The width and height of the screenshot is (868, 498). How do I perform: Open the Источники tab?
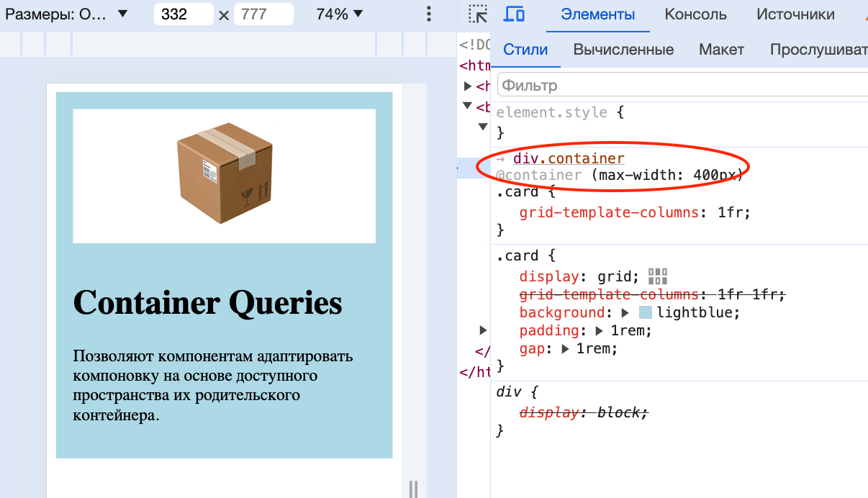pyautogui.click(x=795, y=14)
